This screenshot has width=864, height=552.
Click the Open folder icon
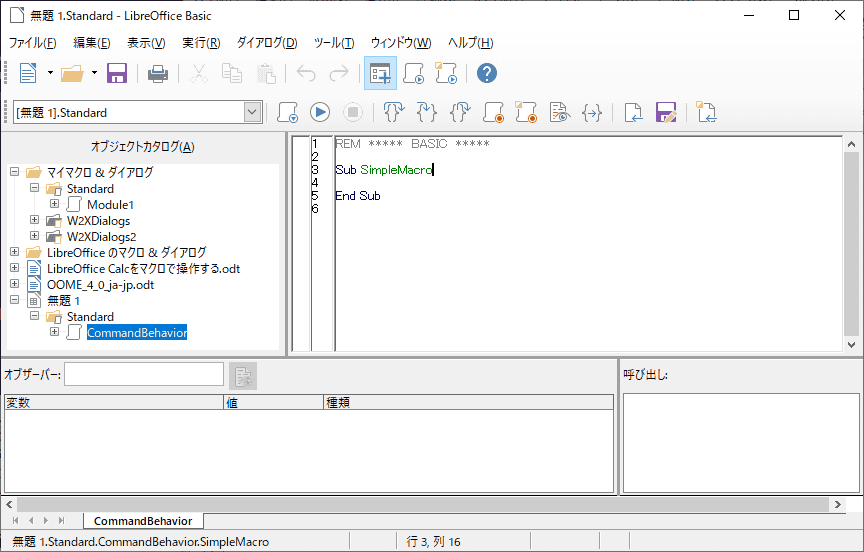coord(72,73)
